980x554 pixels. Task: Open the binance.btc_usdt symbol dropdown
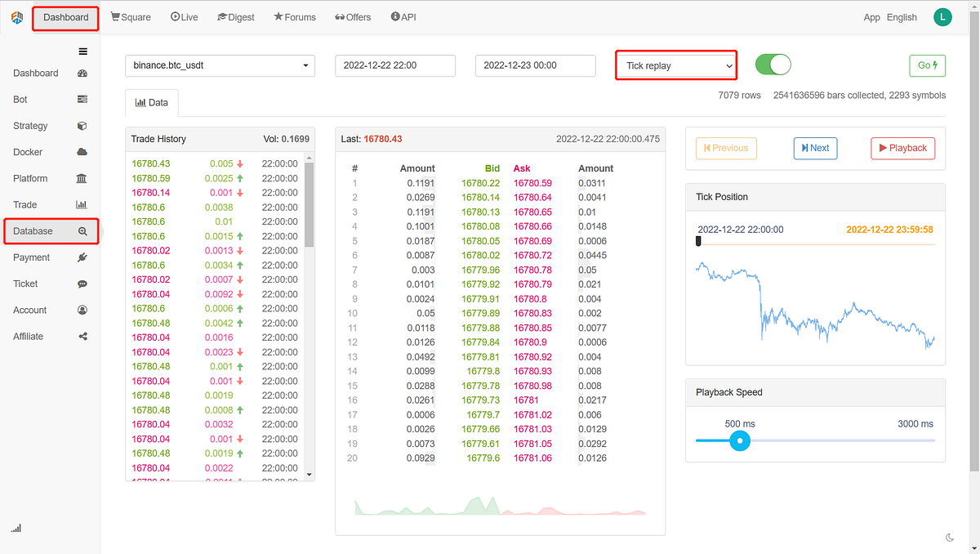(x=220, y=65)
